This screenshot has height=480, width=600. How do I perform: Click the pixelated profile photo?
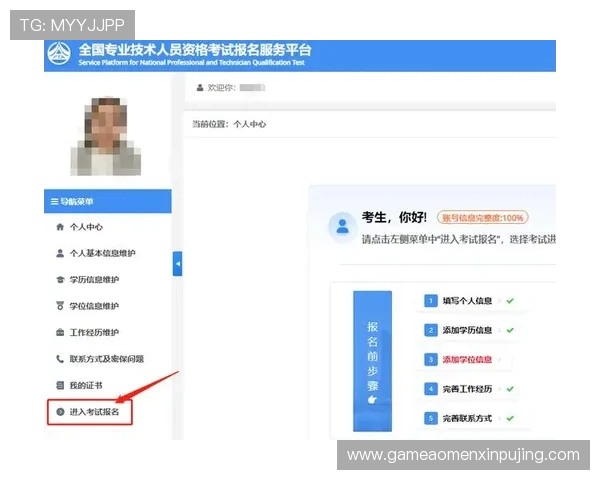click(x=106, y=137)
